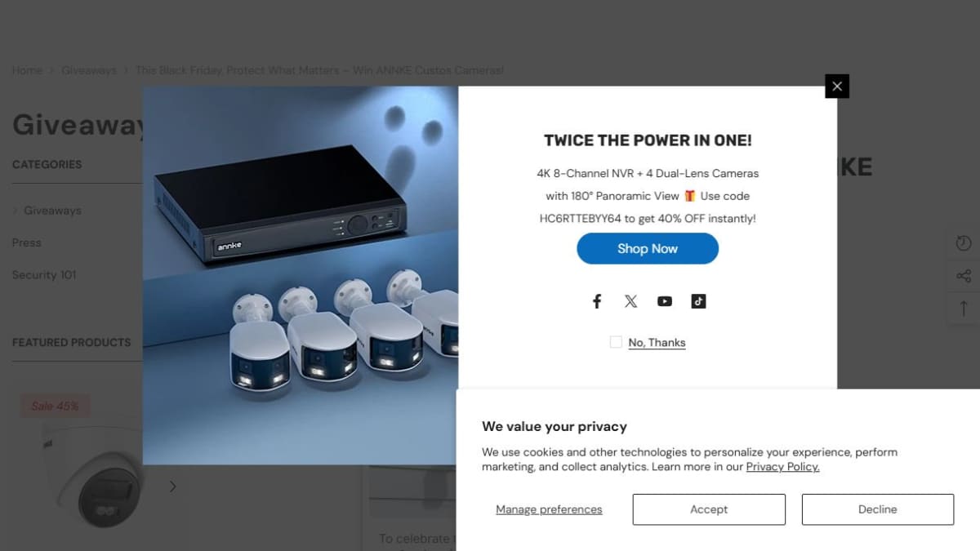Screen dimensions: 980x551
Task: Open the TikTok social icon
Action: (x=698, y=301)
